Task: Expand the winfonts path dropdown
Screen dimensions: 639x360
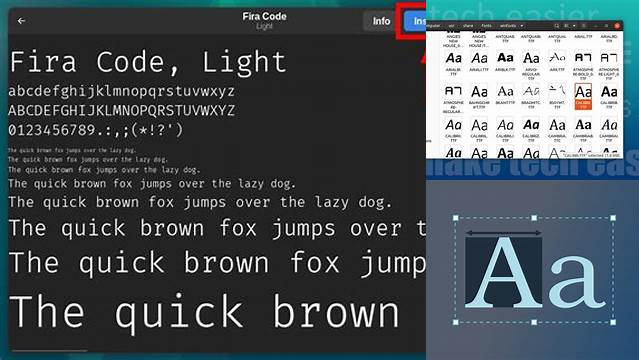Action: point(522,26)
